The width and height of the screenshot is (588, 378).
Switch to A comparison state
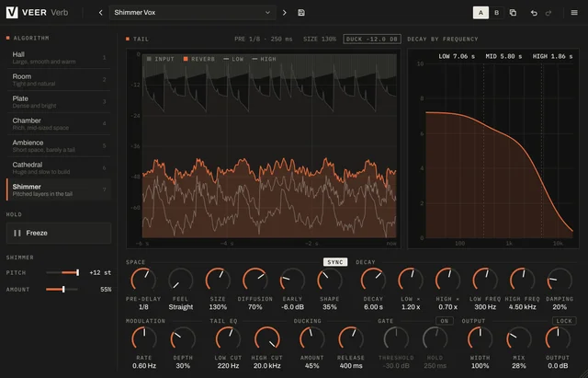(481, 12)
